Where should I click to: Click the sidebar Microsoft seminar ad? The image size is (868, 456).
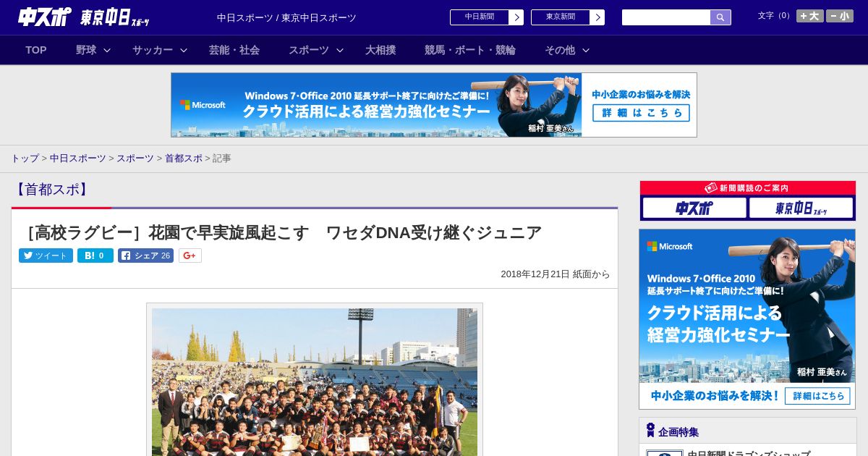coord(747,319)
